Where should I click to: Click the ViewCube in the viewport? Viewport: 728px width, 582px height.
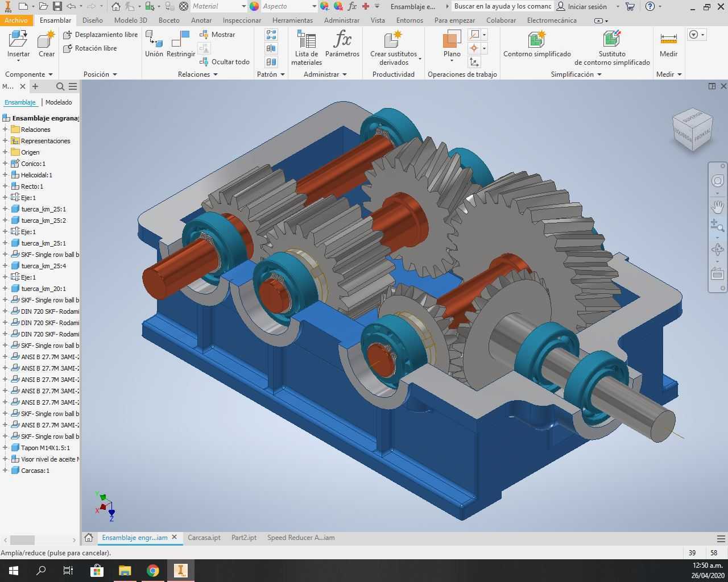click(x=692, y=130)
